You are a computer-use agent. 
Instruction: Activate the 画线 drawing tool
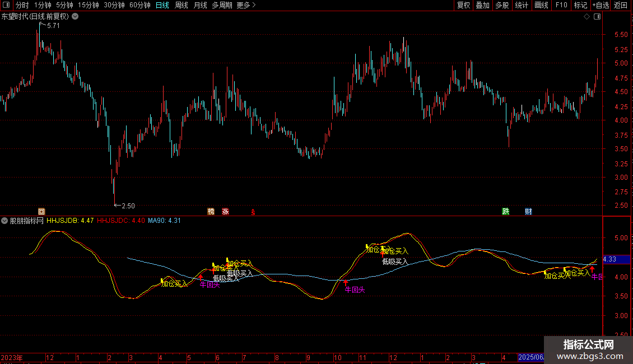[541, 5]
